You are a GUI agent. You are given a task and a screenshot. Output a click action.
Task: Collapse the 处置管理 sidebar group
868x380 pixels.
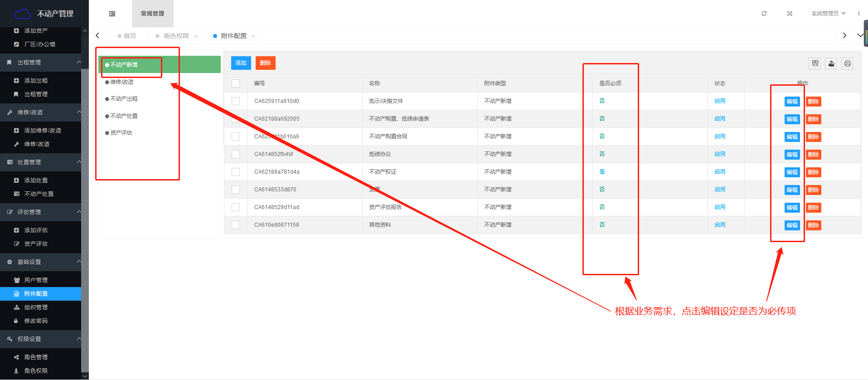point(40,162)
